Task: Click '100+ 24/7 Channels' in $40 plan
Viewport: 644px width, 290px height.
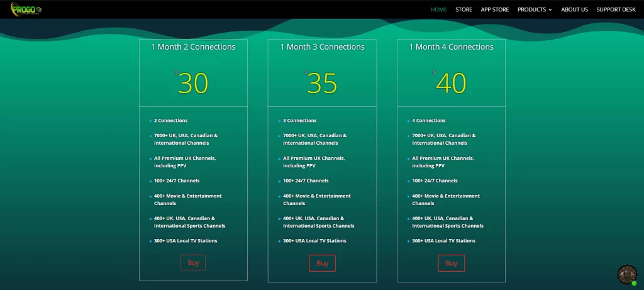Action: tap(435, 181)
